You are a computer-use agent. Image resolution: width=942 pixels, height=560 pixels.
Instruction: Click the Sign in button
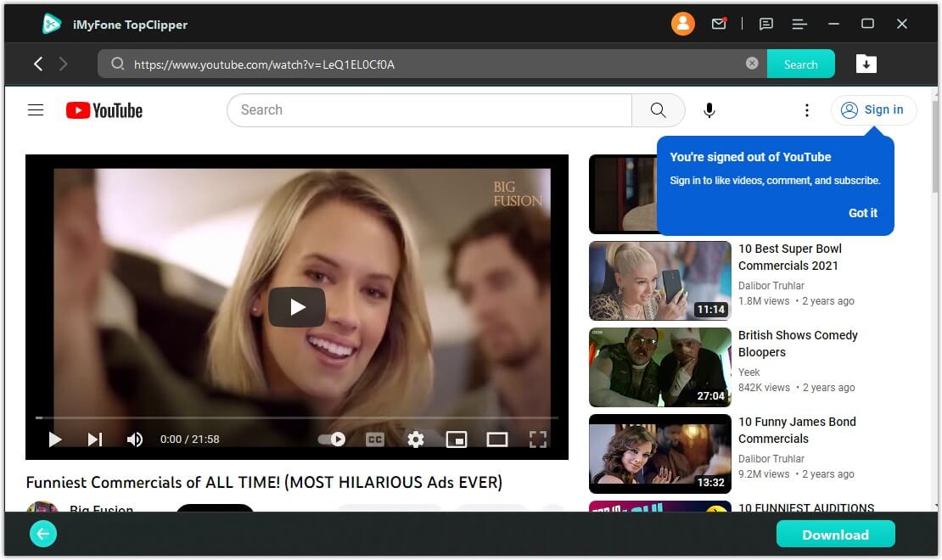[873, 110]
